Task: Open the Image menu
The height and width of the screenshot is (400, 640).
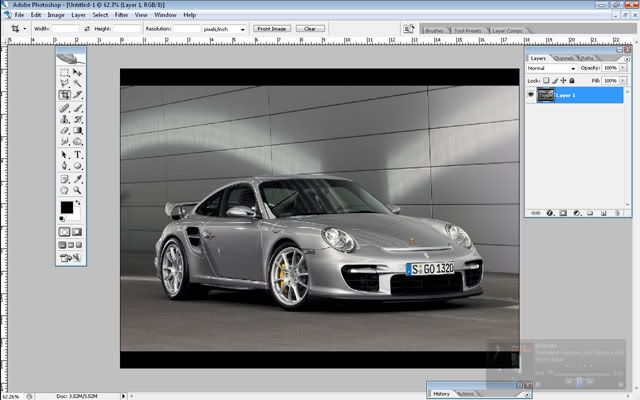Action: [56, 15]
